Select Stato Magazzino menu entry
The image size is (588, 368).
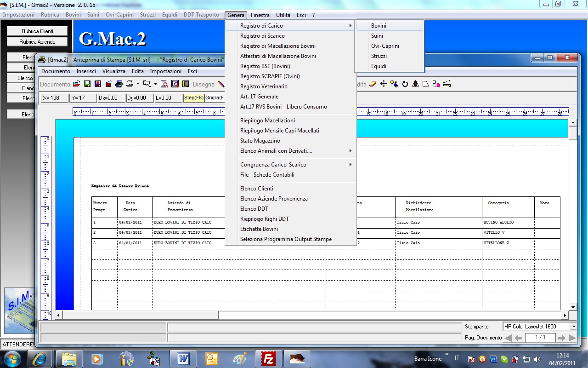[290, 141]
